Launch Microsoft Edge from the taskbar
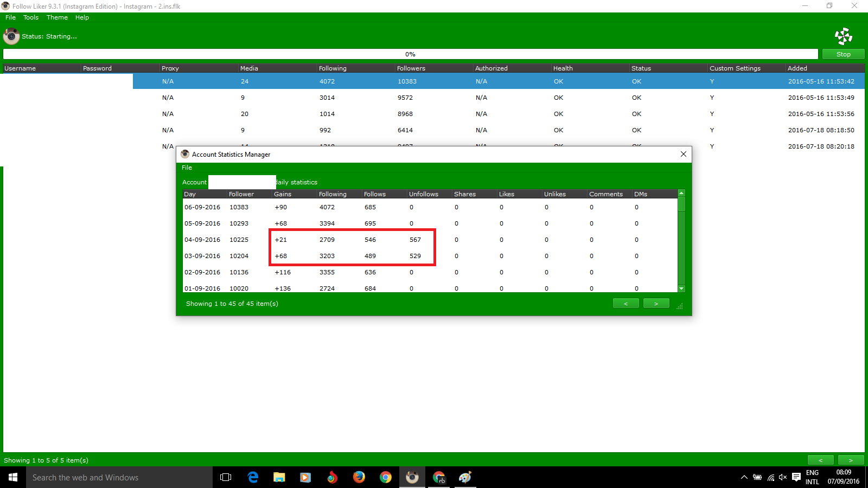Image resolution: width=868 pixels, height=488 pixels. tap(253, 477)
